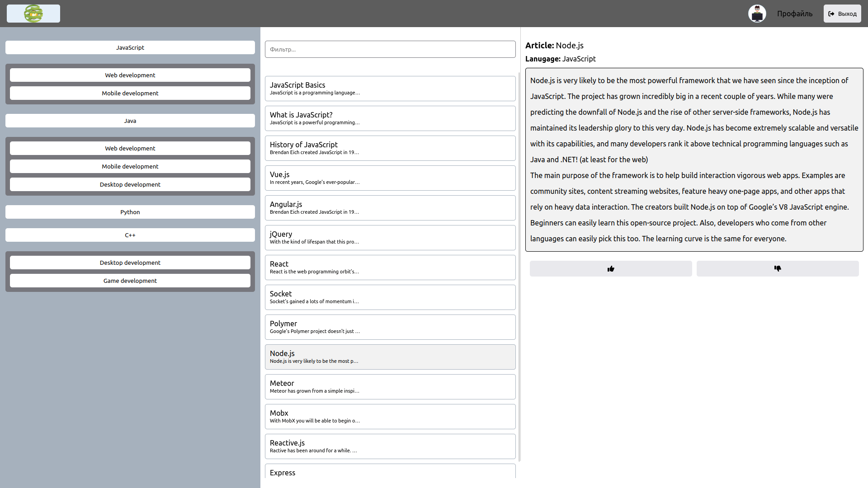Expand the Java language category
Viewport: 868px width, 488px height.
coord(130,121)
